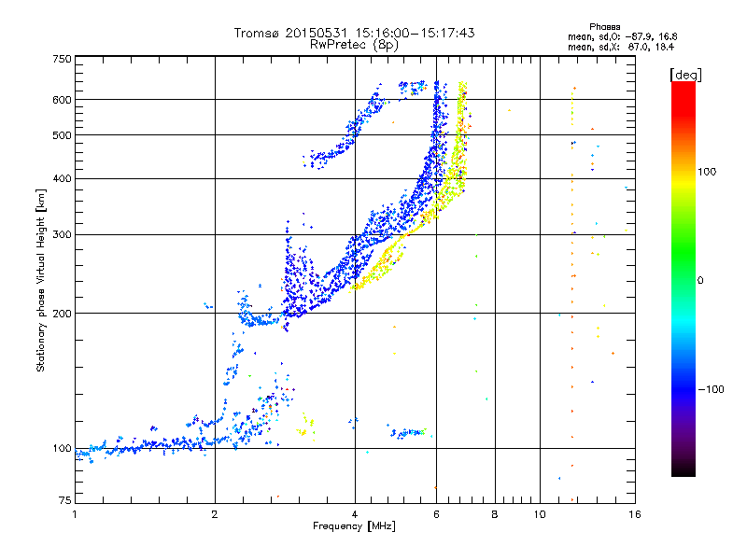Click the y-axis tick label '500'

click(62, 135)
